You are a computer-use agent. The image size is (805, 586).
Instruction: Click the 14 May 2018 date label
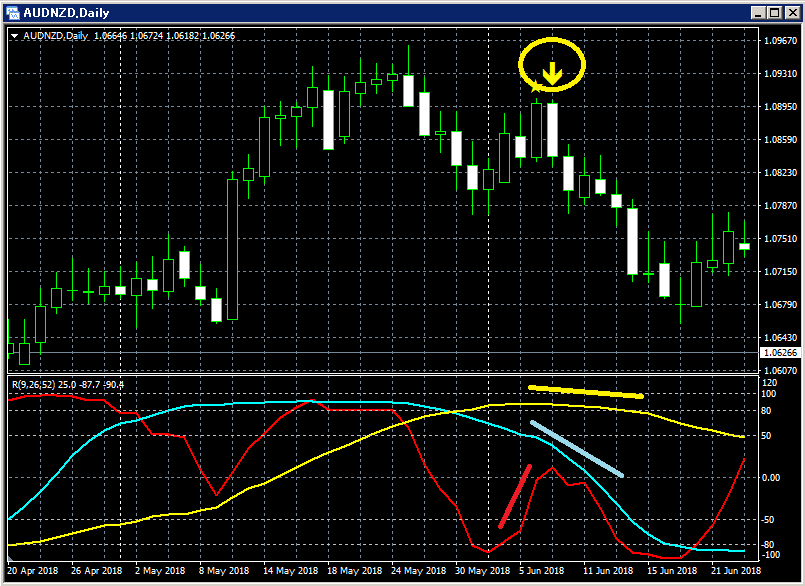pyautogui.click(x=290, y=571)
